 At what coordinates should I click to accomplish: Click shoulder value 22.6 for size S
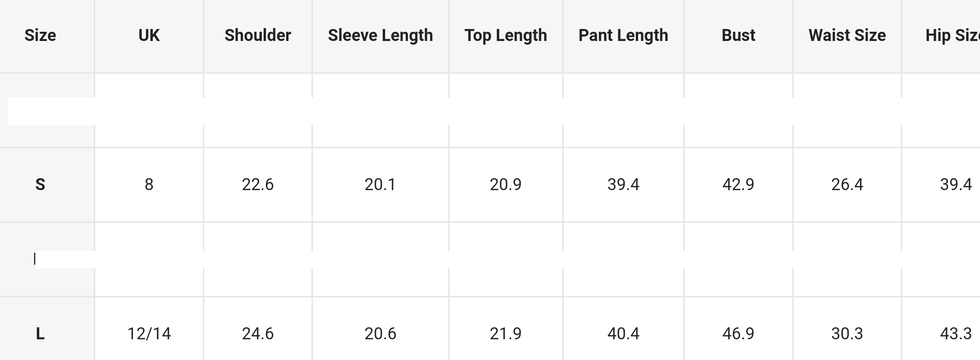(258, 185)
